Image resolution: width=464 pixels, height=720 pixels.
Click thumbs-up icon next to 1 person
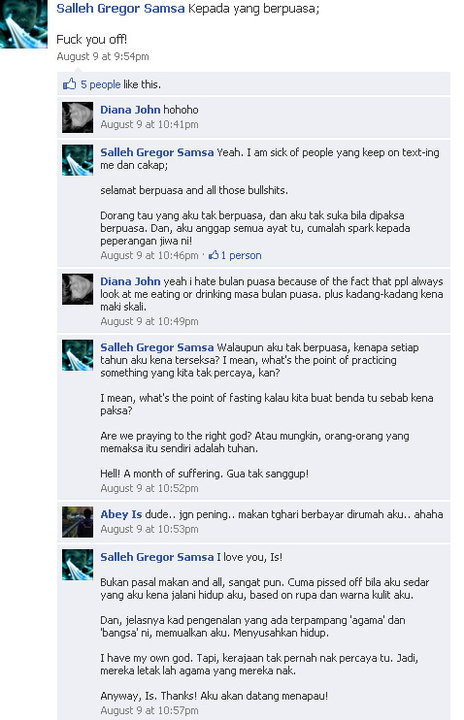(x=213, y=255)
